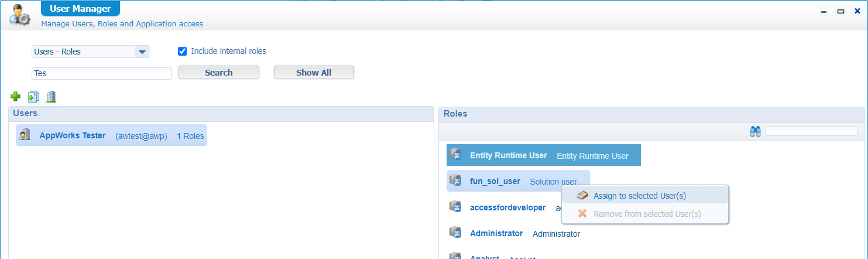Select the fun_sol_user role name
Screen dimensions: 868x259
pyautogui.click(x=495, y=181)
